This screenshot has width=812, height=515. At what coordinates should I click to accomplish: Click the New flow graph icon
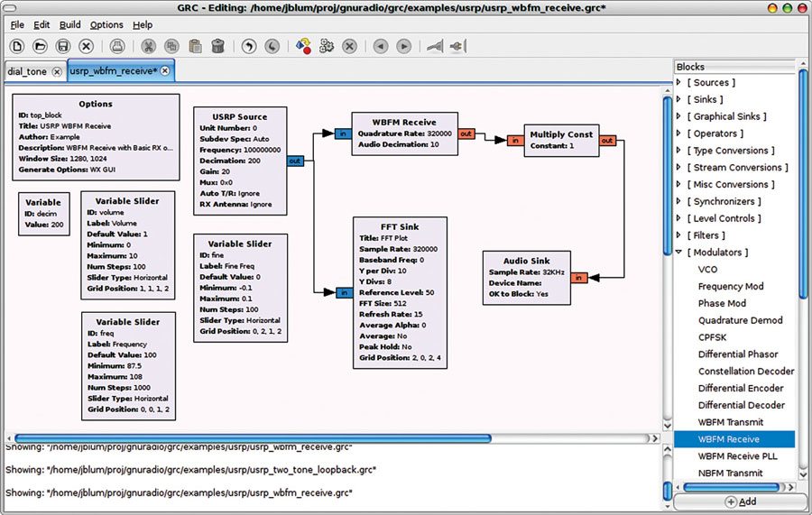click(17, 45)
